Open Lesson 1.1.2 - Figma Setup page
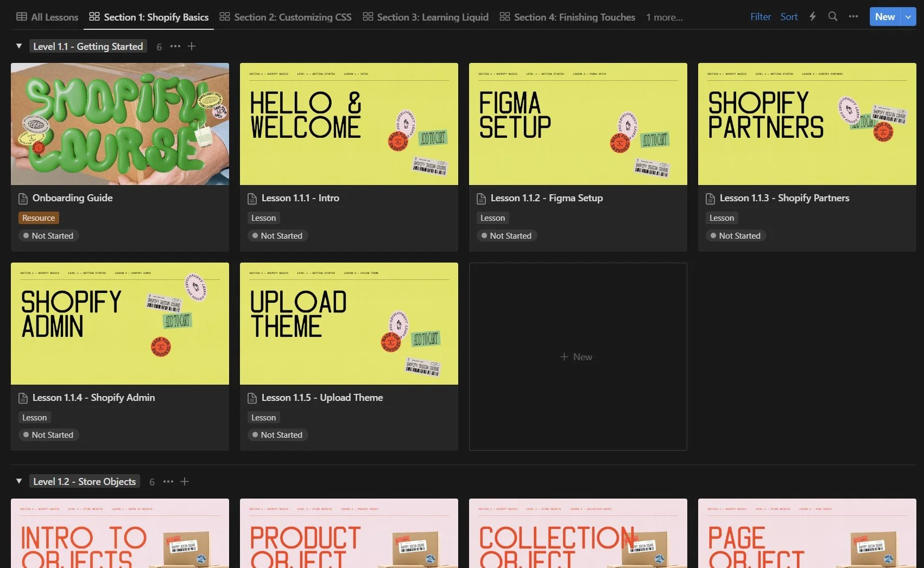 [x=547, y=198]
